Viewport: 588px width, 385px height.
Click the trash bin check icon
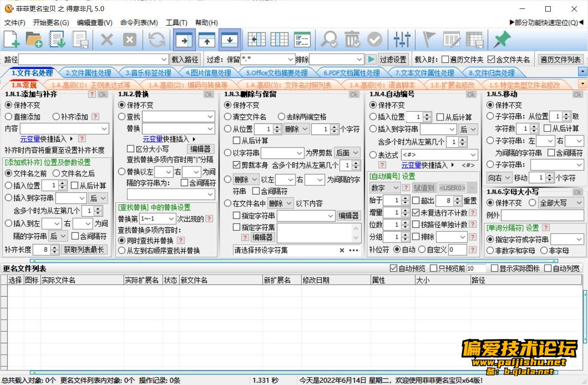tap(352, 40)
